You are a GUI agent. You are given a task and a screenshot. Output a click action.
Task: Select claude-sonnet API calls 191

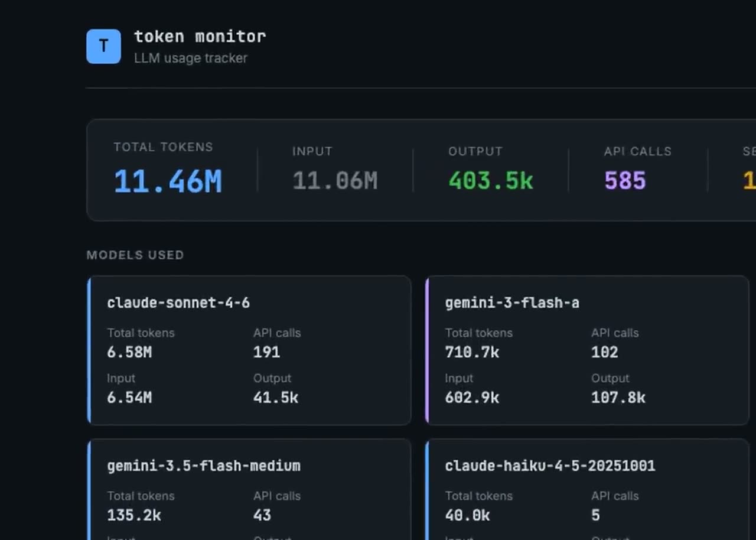(x=266, y=352)
